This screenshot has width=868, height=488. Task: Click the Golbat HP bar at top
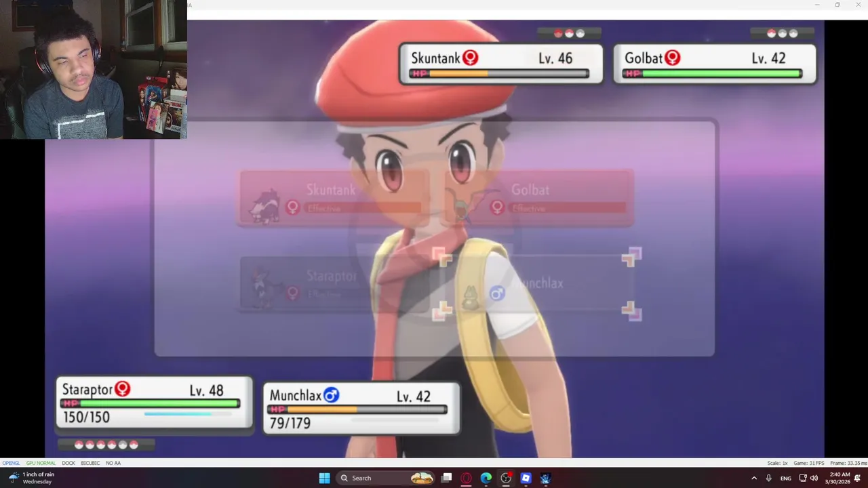pyautogui.click(x=712, y=73)
